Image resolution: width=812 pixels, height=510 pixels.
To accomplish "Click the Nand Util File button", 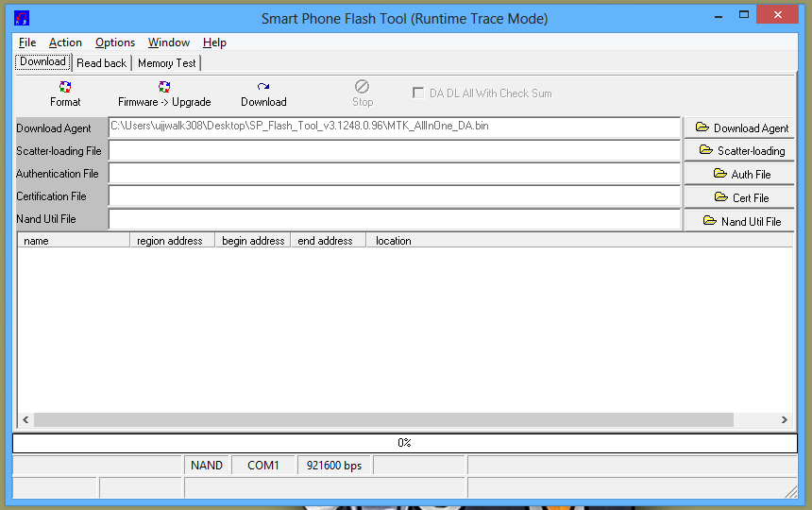I will coord(739,221).
